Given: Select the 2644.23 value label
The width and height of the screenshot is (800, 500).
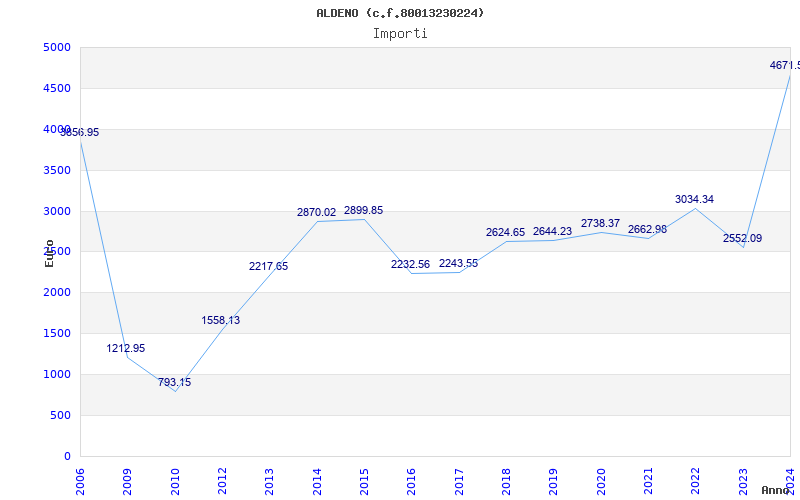Looking at the screenshot, I should [553, 232].
